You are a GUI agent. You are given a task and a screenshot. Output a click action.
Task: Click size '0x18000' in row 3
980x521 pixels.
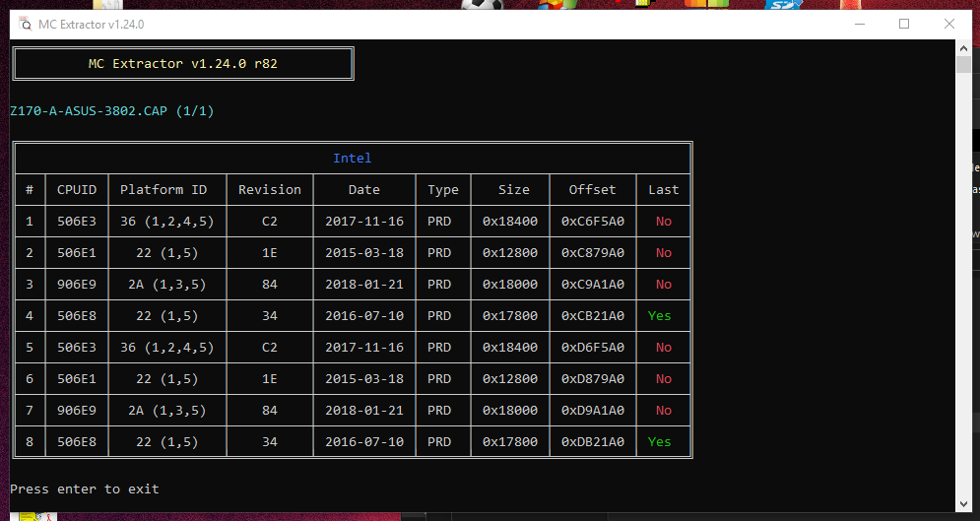(510, 285)
